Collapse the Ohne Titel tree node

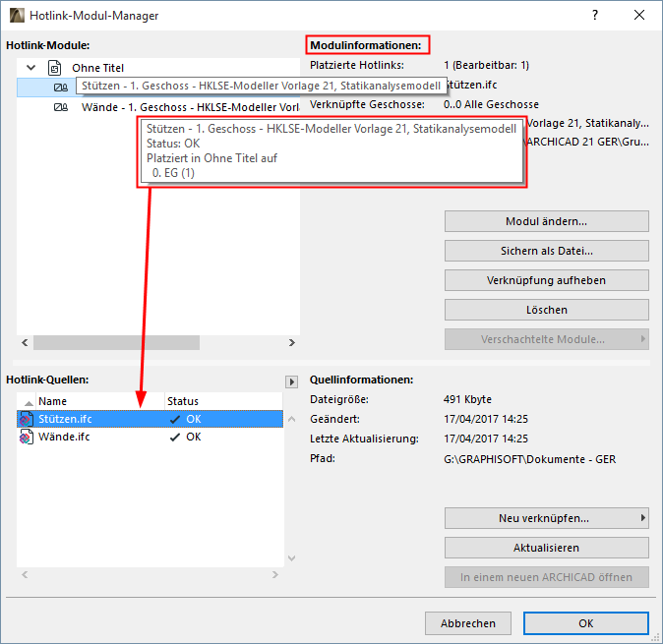(30, 68)
